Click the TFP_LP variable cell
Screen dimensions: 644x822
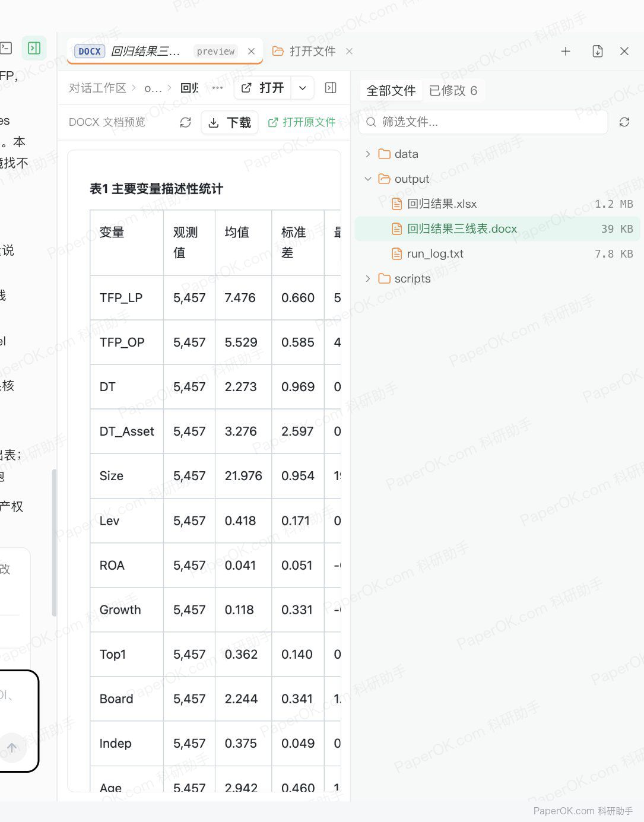(126, 298)
